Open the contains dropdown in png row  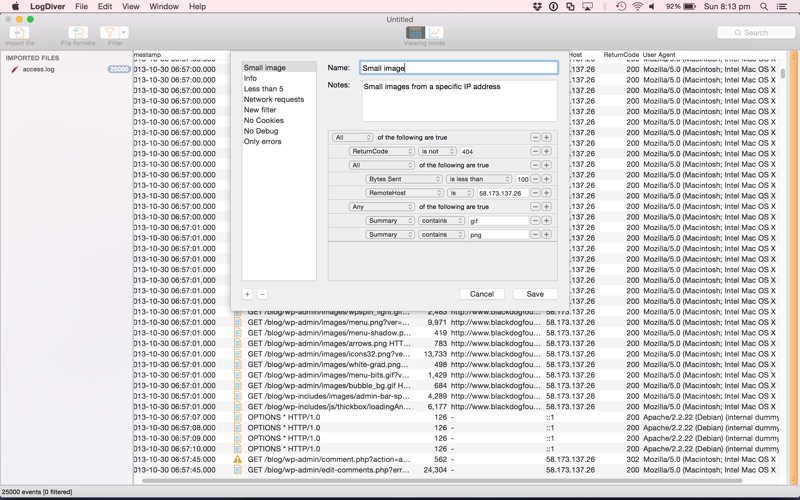pos(441,235)
